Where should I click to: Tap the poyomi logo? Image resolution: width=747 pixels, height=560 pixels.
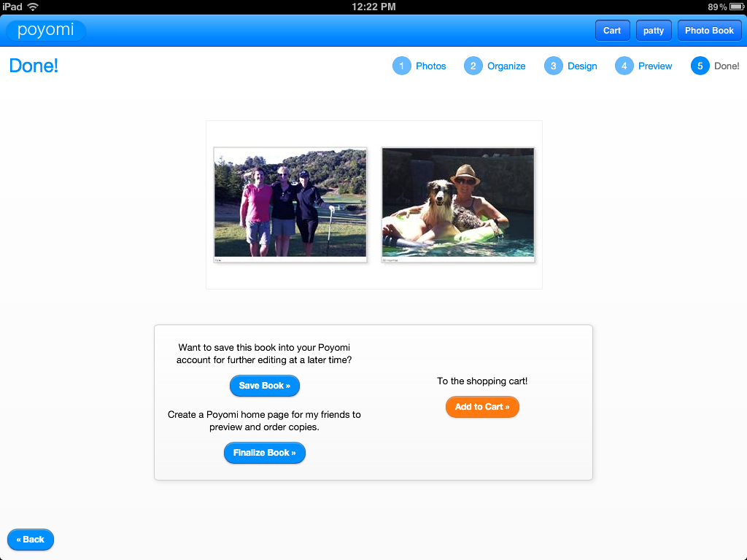46,31
